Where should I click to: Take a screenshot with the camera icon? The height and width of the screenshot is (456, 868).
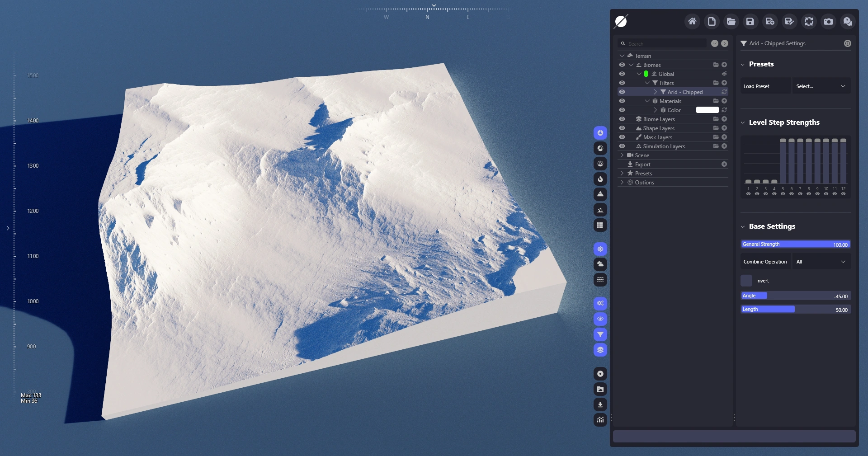point(828,21)
